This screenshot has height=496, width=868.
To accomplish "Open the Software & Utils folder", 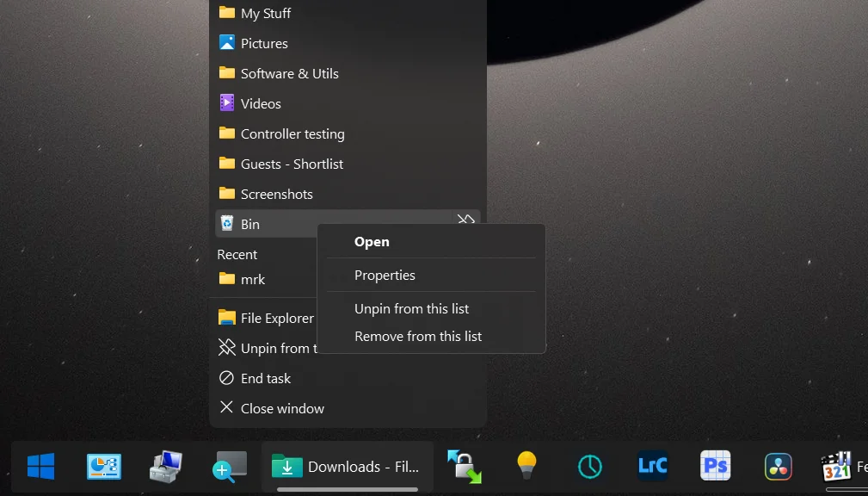I will (348, 74).
